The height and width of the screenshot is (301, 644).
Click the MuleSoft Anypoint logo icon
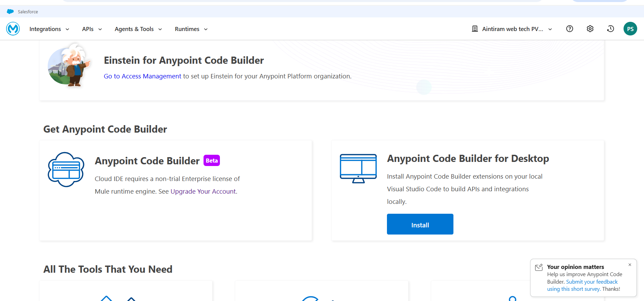13,29
